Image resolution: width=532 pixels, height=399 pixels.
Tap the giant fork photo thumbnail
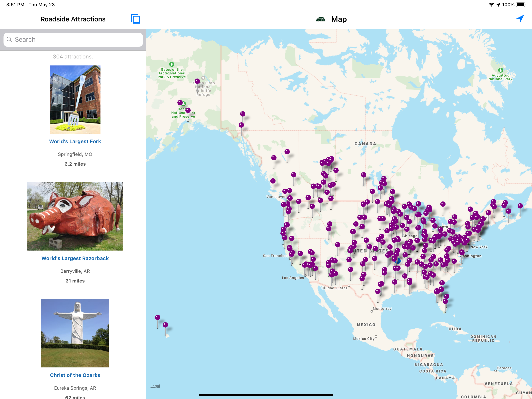click(x=75, y=99)
